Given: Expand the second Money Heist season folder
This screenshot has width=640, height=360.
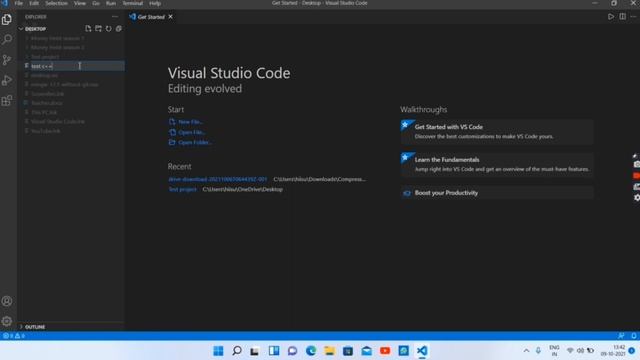Looking at the screenshot, I should pyautogui.click(x=57, y=47).
